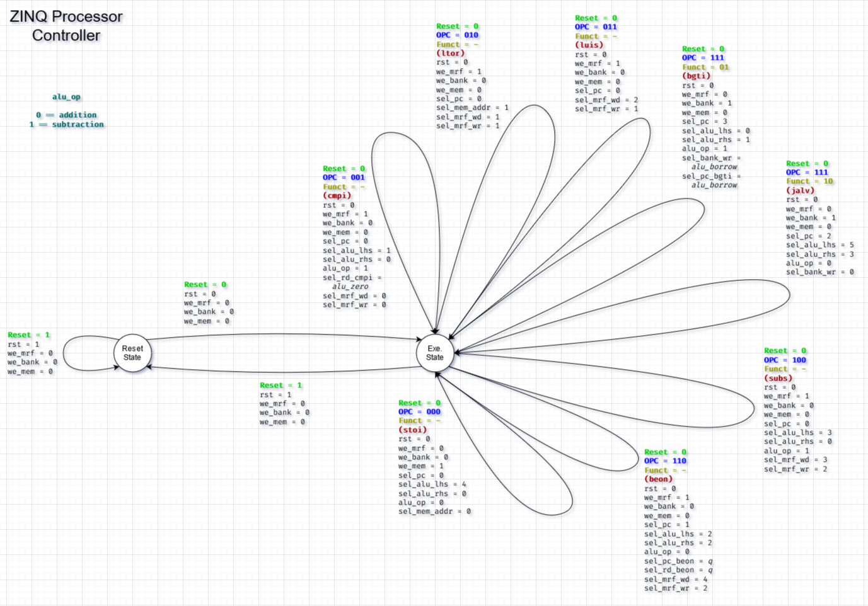Select the 'OPC = 010' text
The height and width of the screenshot is (606, 868).
pyautogui.click(x=457, y=35)
